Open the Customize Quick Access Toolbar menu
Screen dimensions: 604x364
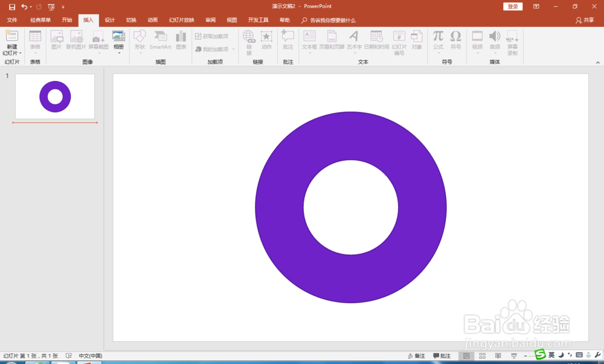point(63,7)
